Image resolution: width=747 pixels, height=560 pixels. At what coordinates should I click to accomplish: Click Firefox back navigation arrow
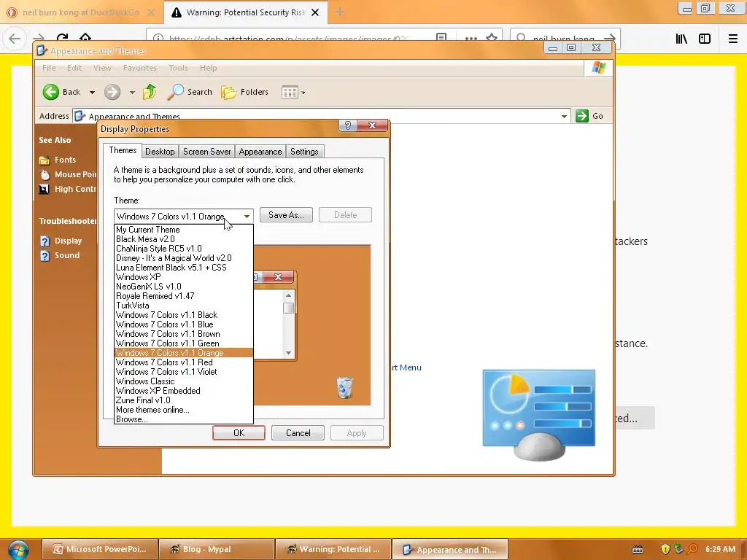pyautogui.click(x=15, y=39)
